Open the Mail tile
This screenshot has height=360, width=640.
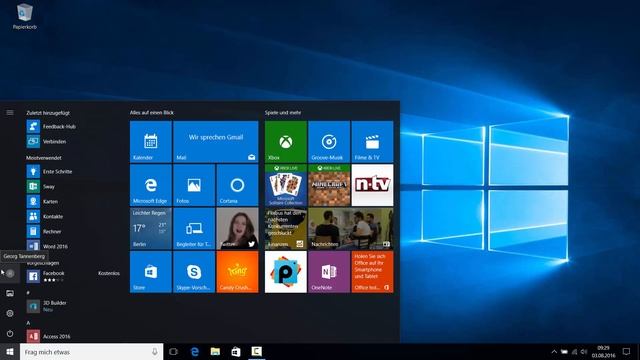point(216,142)
